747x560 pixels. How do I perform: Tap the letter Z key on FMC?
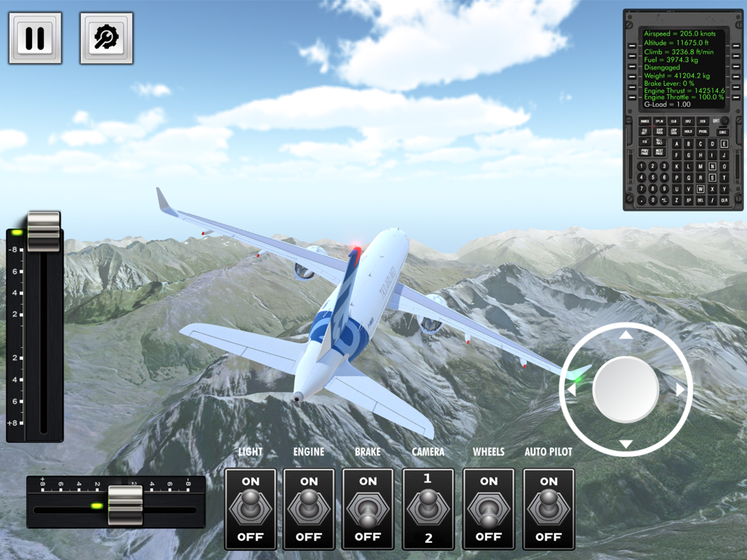point(677,200)
